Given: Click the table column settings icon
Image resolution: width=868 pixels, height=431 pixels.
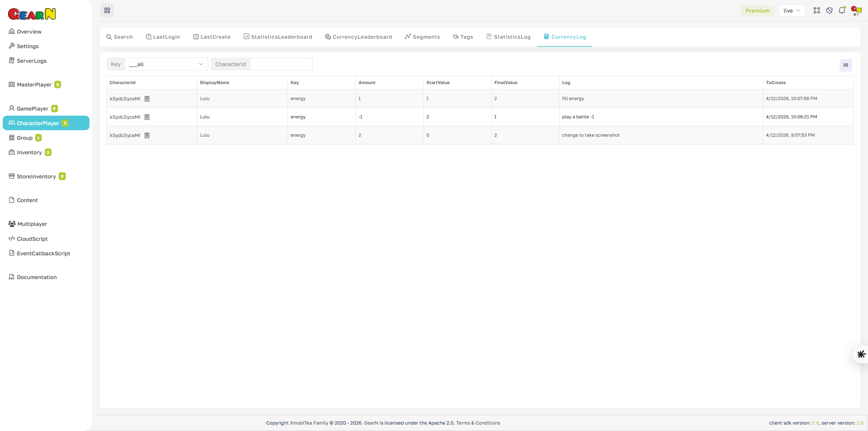Looking at the screenshot, I should (x=845, y=65).
